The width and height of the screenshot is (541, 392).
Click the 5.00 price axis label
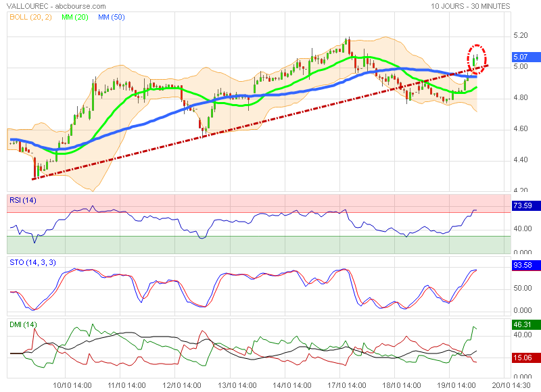point(521,66)
